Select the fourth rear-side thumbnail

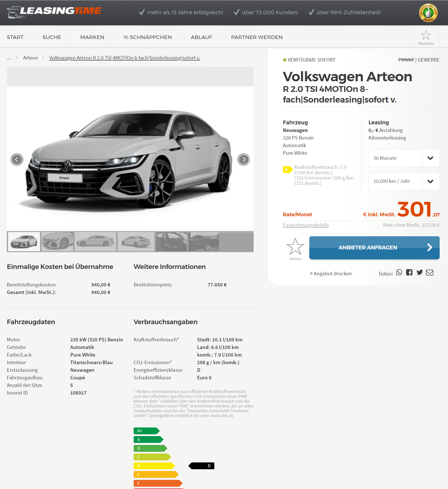136,242
